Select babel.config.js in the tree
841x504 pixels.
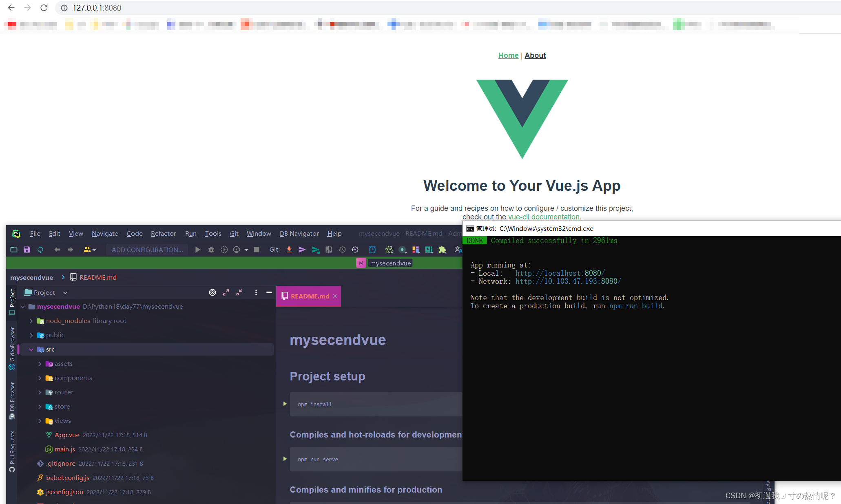pyautogui.click(x=68, y=478)
